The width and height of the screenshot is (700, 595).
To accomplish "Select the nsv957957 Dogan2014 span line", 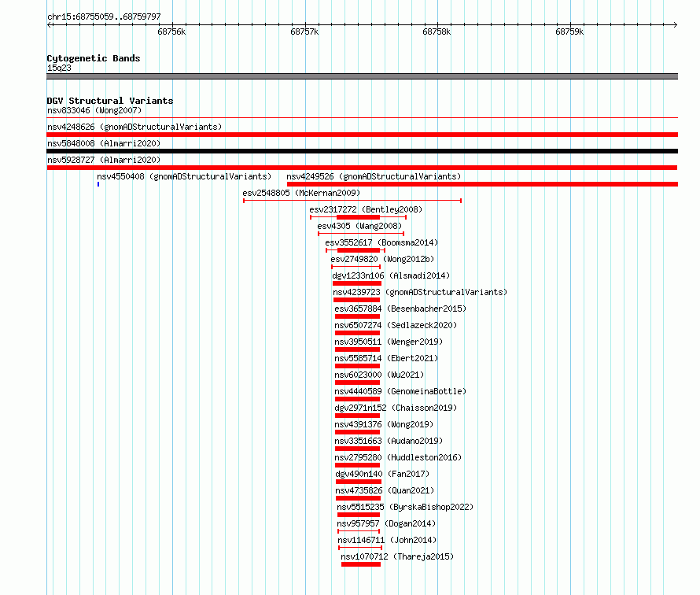I will point(359,531).
